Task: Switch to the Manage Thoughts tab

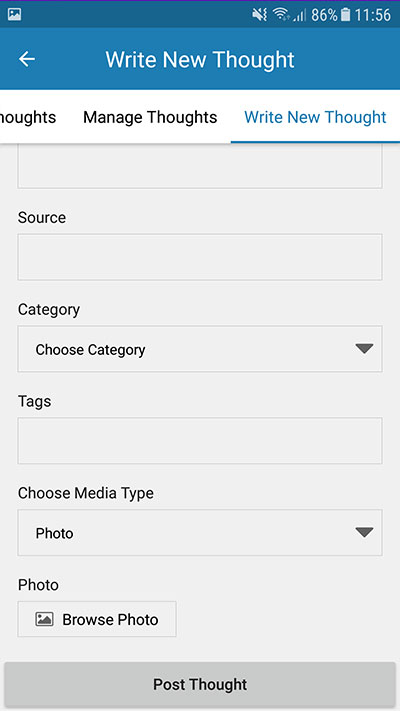Action: click(x=150, y=117)
